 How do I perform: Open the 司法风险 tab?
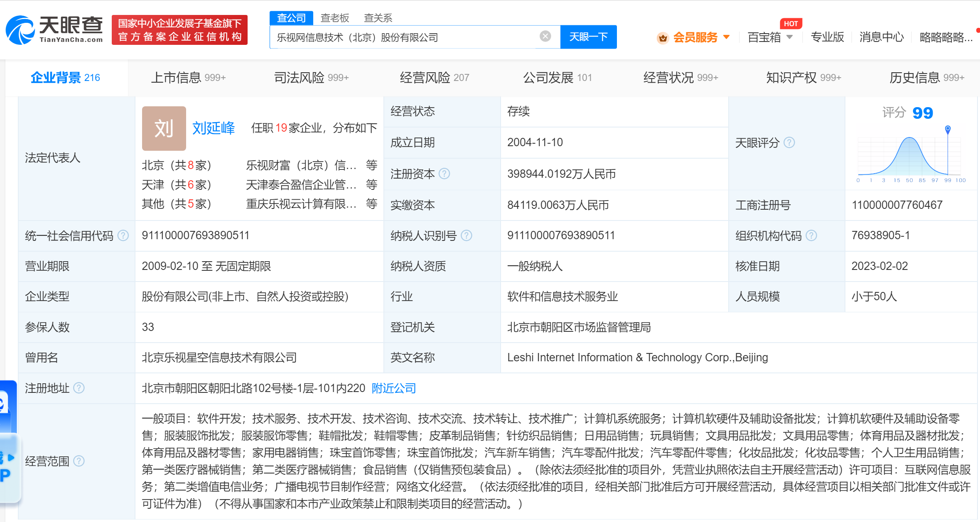click(x=311, y=78)
